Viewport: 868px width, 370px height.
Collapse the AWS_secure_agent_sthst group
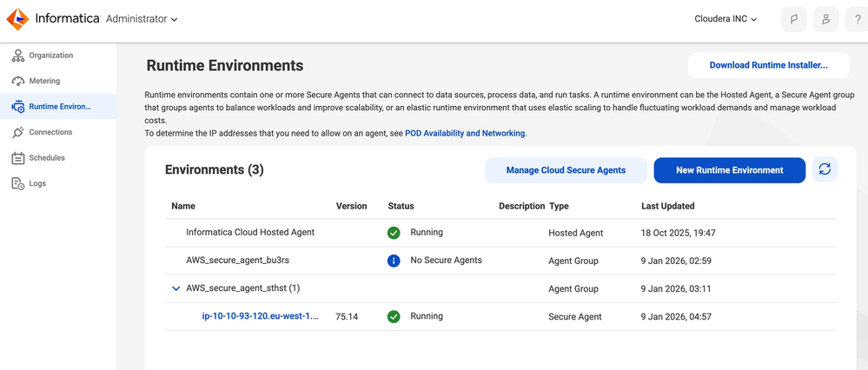[176, 288]
